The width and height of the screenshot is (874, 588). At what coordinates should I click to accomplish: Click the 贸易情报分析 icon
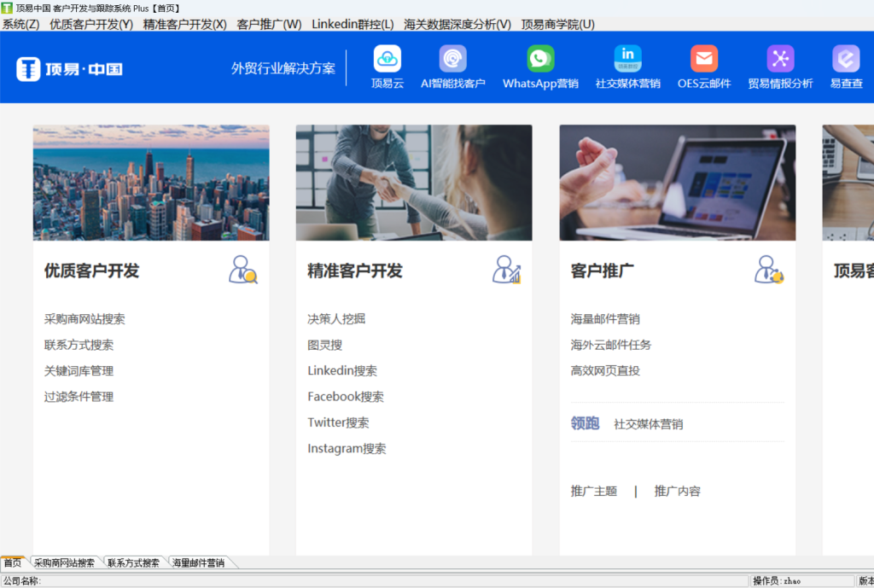[780, 59]
